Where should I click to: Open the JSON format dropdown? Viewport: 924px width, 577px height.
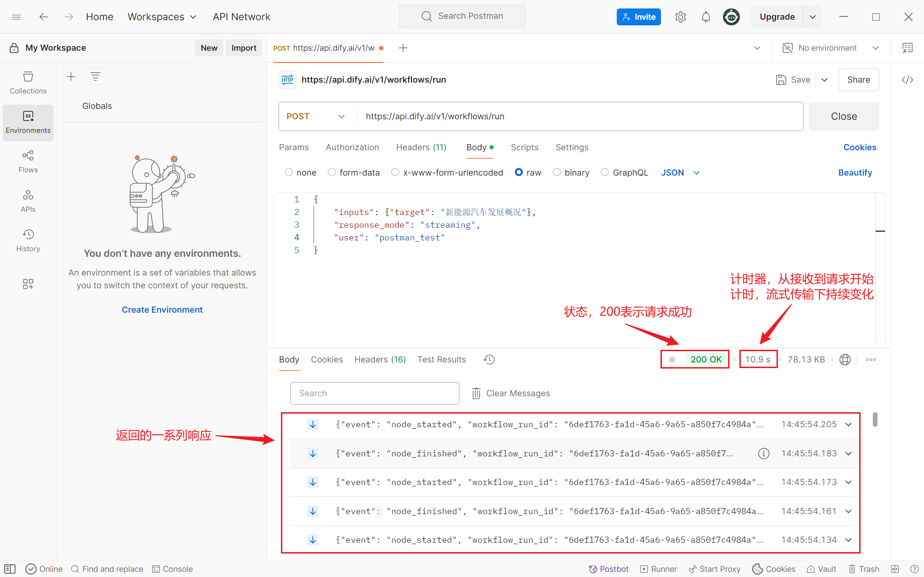pos(681,173)
